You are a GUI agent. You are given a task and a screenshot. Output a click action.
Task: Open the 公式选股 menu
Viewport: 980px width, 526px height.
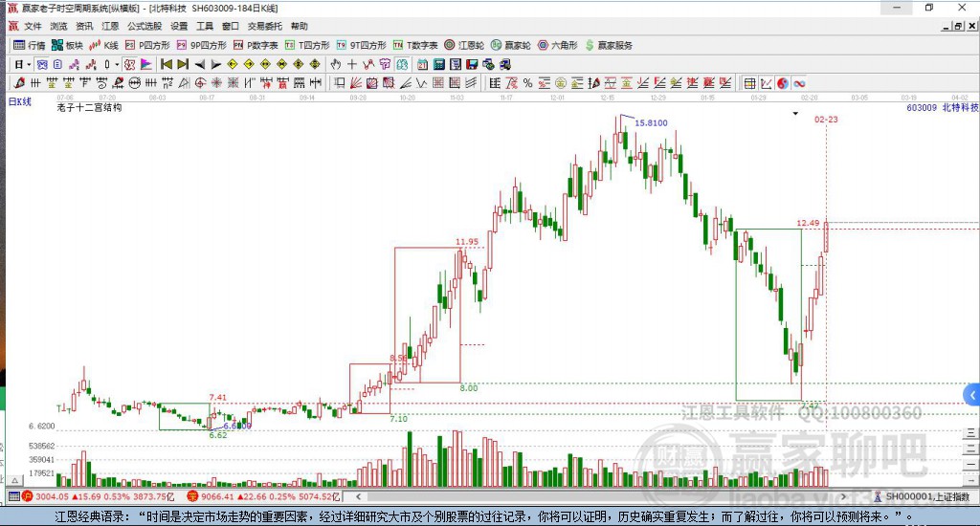coord(145,26)
